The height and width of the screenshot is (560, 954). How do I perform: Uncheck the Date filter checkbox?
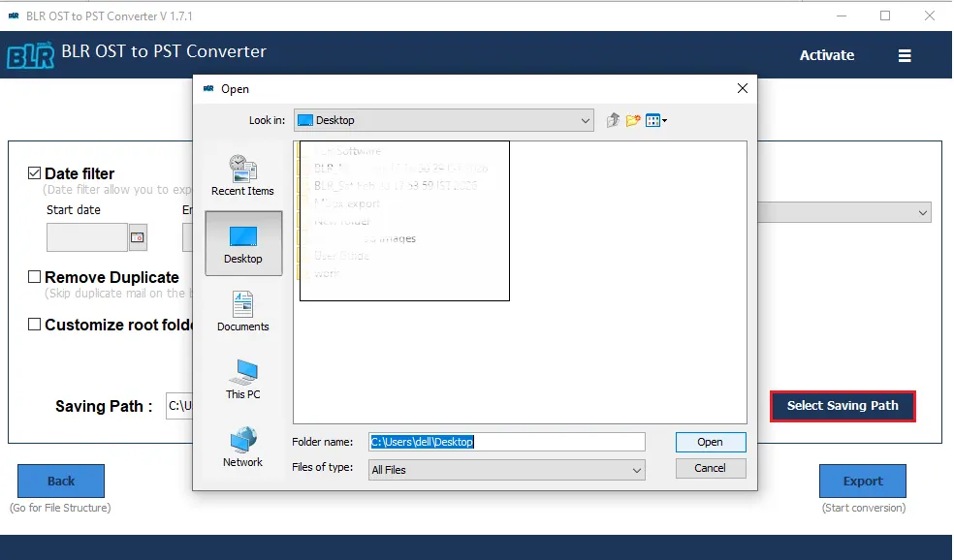(35, 173)
